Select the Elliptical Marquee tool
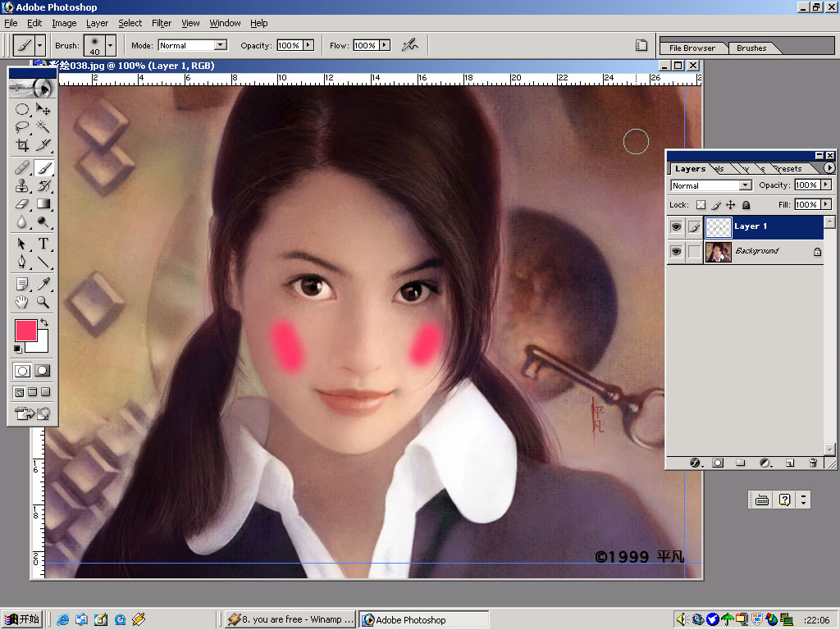Viewport: 840px width, 630px height. [22, 109]
